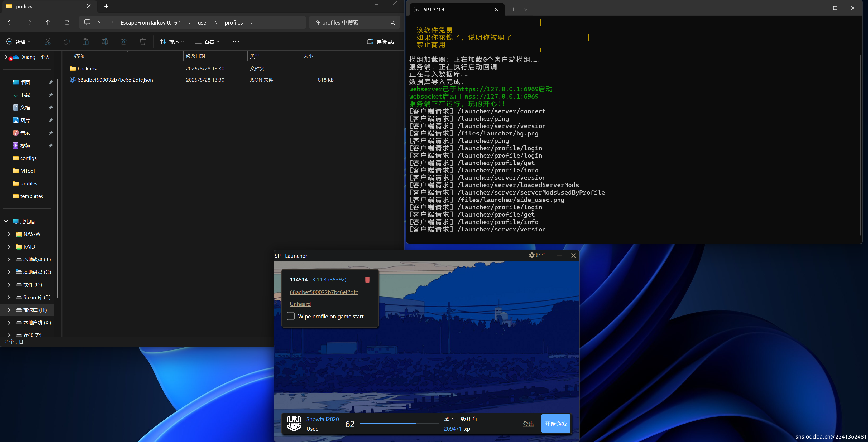
Task: Click the 登出 logout link
Action: (528, 424)
